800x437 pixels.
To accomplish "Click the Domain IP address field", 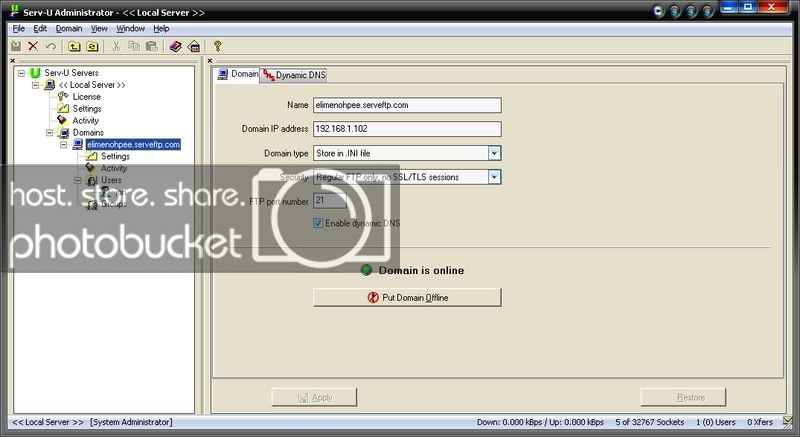I will (x=407, y=128).
